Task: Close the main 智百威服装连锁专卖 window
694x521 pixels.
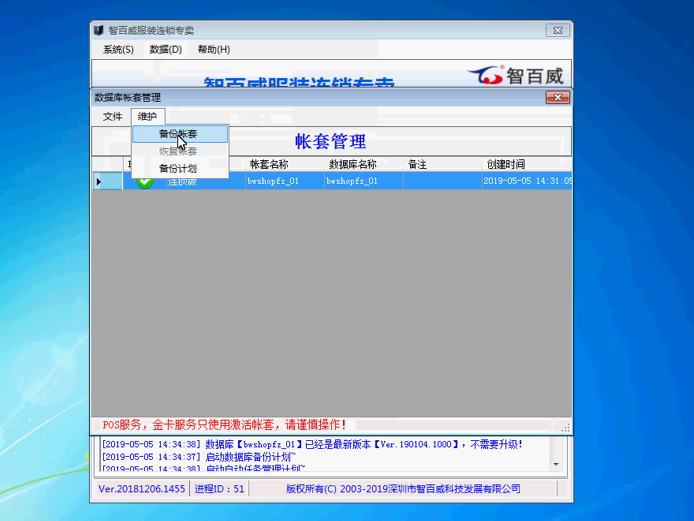Action: point(554,30)
